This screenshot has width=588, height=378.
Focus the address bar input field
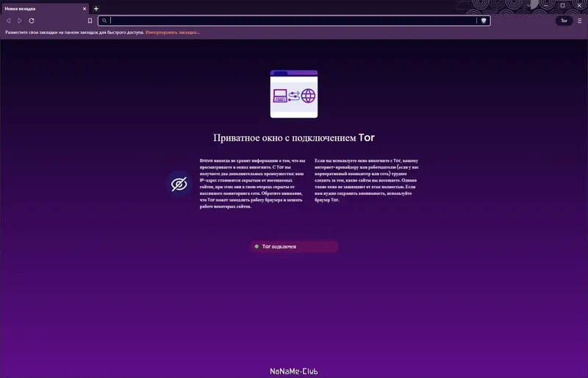tap(293, 21)
